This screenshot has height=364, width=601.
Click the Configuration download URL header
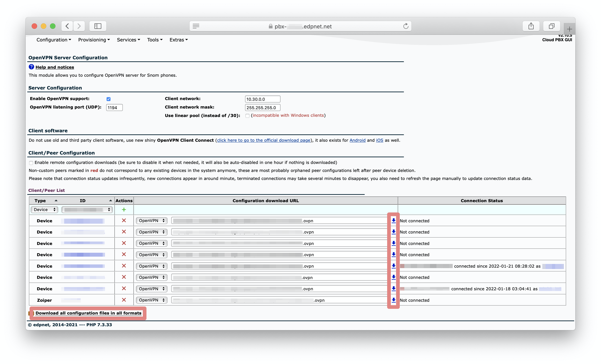tap(265, 201)
